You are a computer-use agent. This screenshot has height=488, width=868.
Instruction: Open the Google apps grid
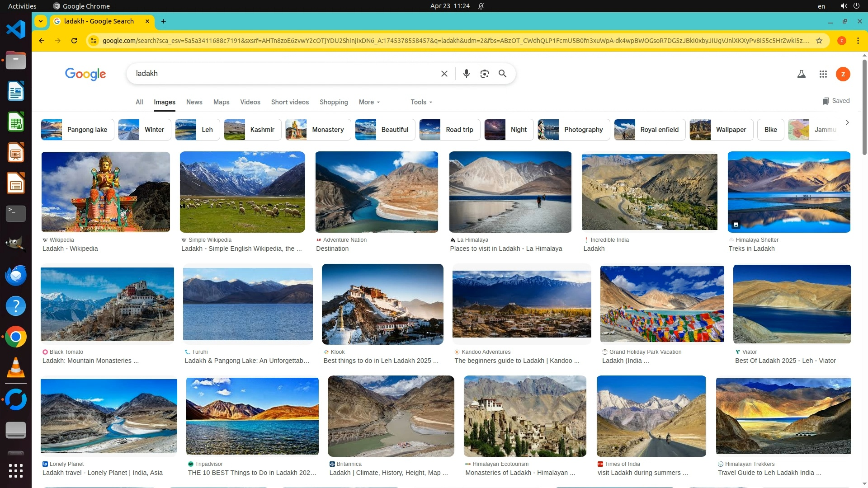(x=823, y=74)
